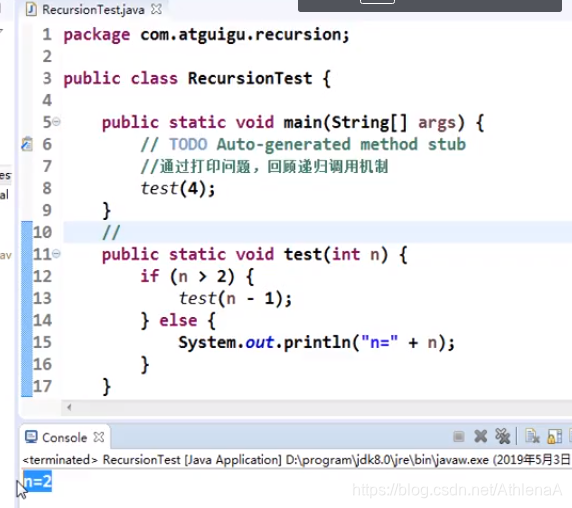
Task: Click the task marker icon on line 6
Action: click(x=27, y=144)
